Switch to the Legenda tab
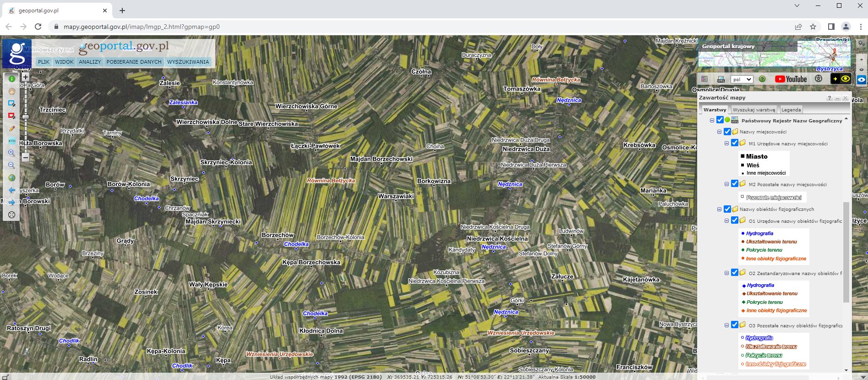Image resolution: width=868 pixels, height=380 pixels. pyautogui.click(x=791, y=110)
